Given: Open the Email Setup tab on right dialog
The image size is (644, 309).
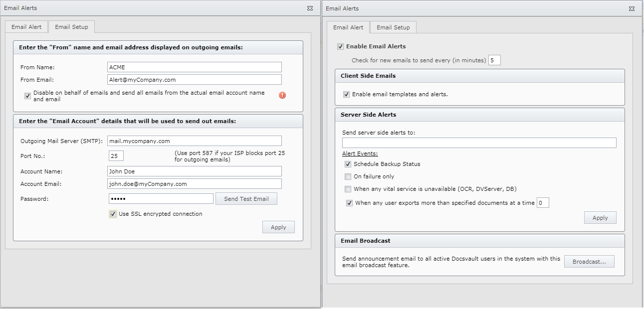Looking at the screenshot, I should (x=393, y=27).
